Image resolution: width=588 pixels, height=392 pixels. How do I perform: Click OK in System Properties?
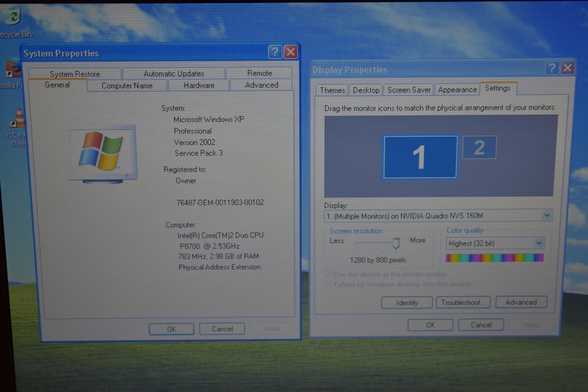[x=172, y=329]
